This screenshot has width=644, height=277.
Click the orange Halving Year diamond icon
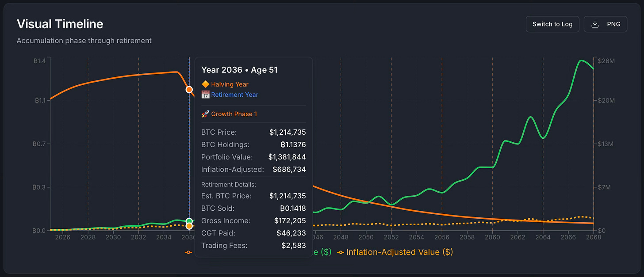(x=205, y=84)
